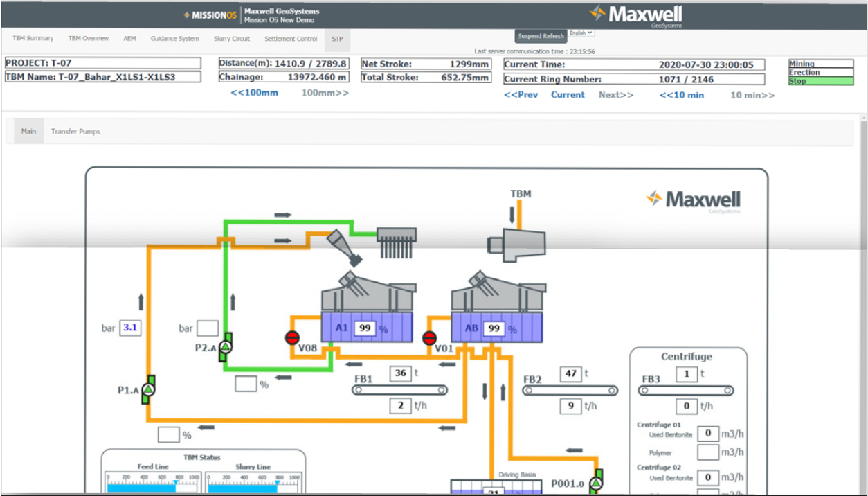Open the English language dropdown

(x=581, y=33)
